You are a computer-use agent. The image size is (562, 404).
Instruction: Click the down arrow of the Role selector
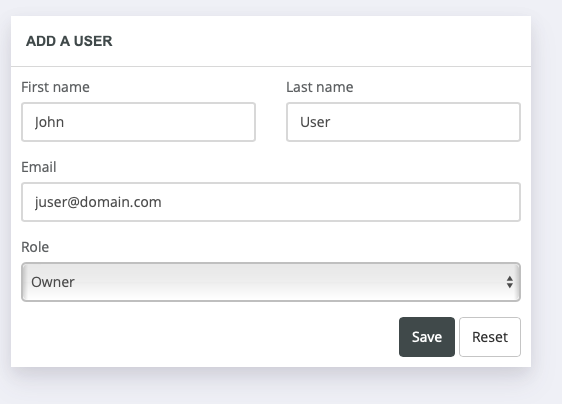click(509, 286)
